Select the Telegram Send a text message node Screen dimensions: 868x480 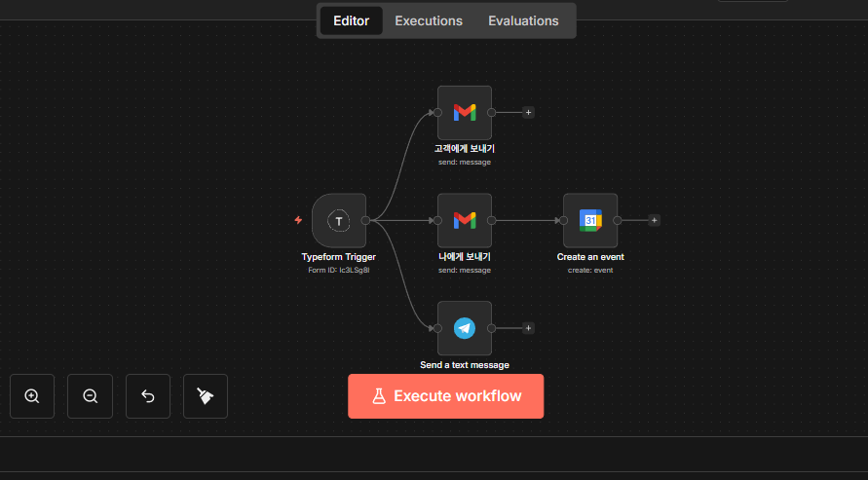click(x=465, y=328)
